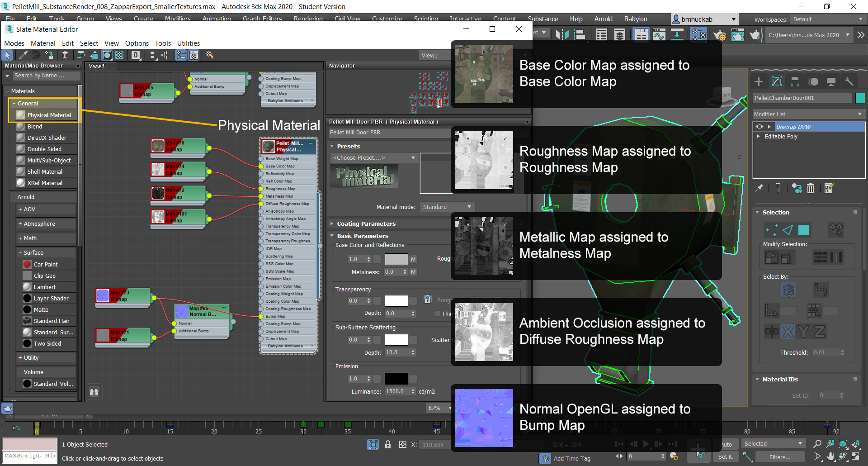Open Align tool in main toolbar
The width and height of the screenshot is (868, 466).
pyautogui.click(x=579, y=34)
